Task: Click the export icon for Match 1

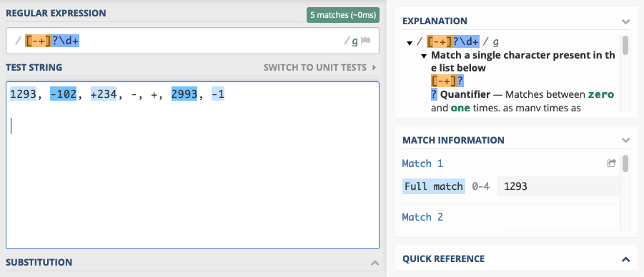Action: click(612, 163)
